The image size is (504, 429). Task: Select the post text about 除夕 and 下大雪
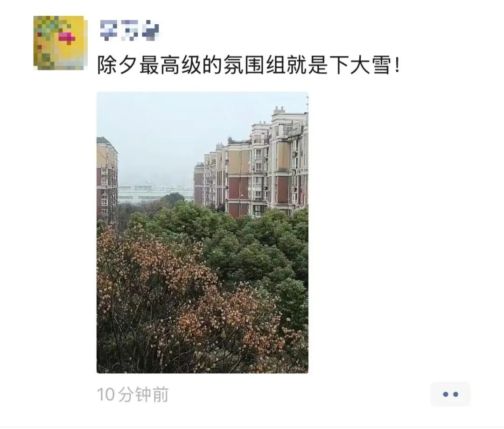pos(249,65)
